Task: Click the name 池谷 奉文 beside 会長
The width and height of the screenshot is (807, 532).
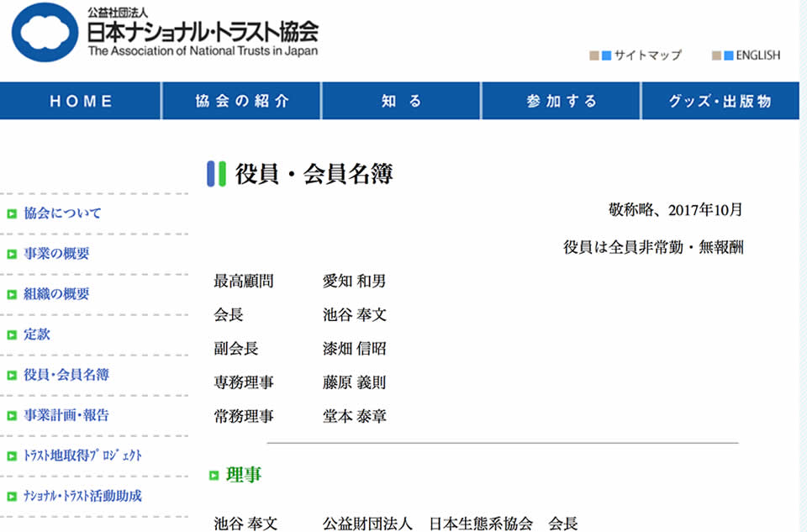Action: pyautogui.click(x=355, y=314)
